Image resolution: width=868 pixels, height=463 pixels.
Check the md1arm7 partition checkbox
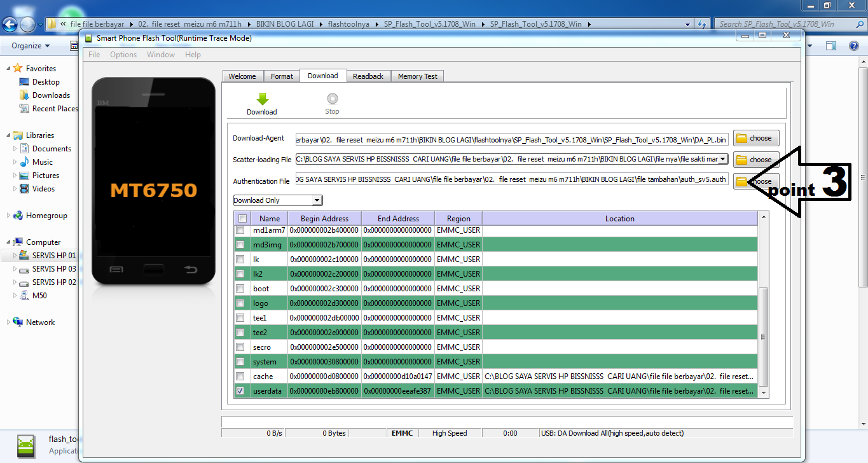(x=240, y=230)
